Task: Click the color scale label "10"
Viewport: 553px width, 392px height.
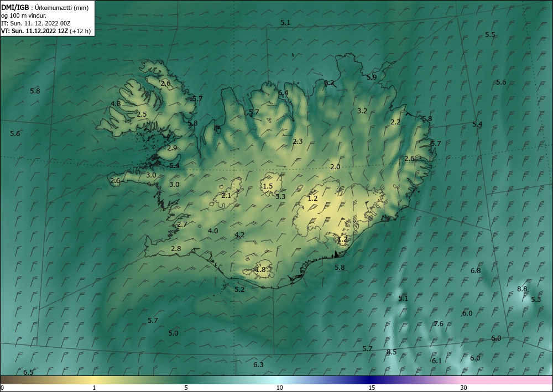Action: 279,388
